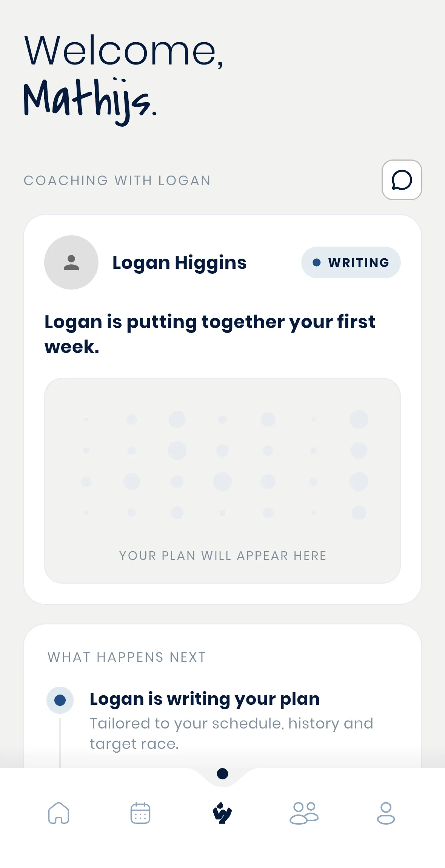
Task: Tap the Welcome, Mathijs greeting
Action: 124,78
